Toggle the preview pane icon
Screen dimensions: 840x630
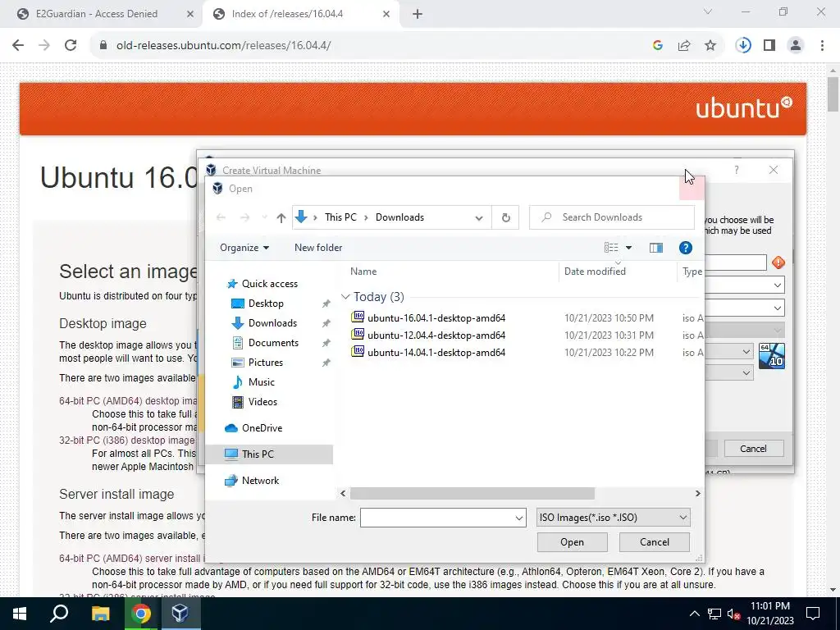(x=655, y=248)
